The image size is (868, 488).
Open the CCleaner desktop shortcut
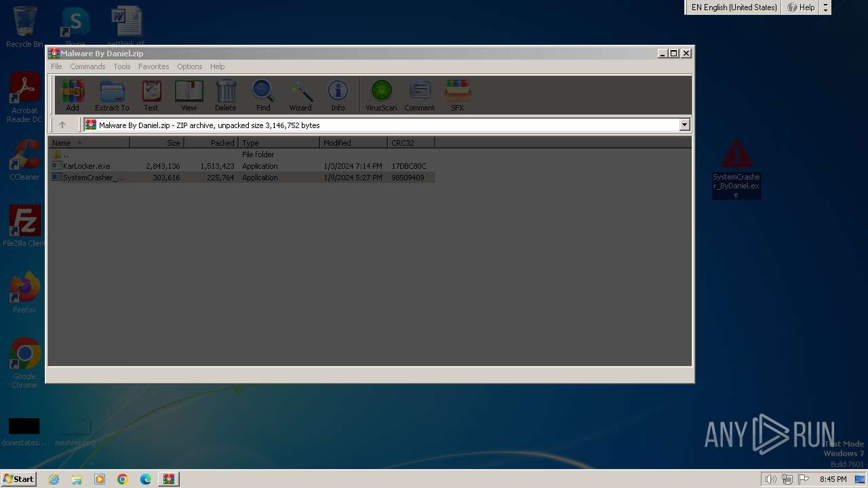click(24, 160)
